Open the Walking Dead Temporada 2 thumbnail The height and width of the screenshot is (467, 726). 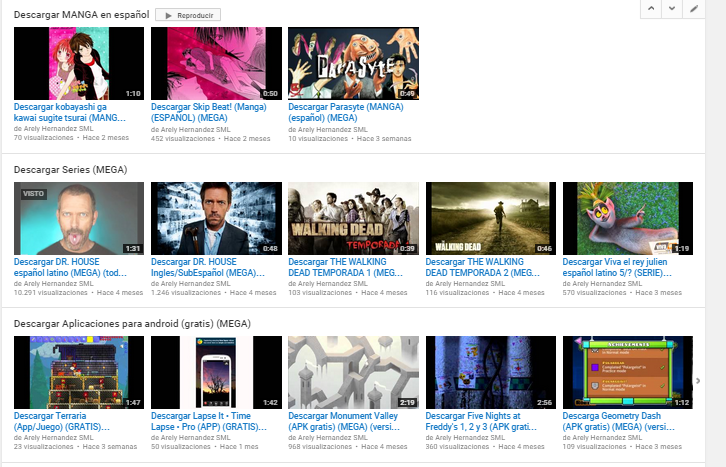pyautogui.click(x=491, y=218)
